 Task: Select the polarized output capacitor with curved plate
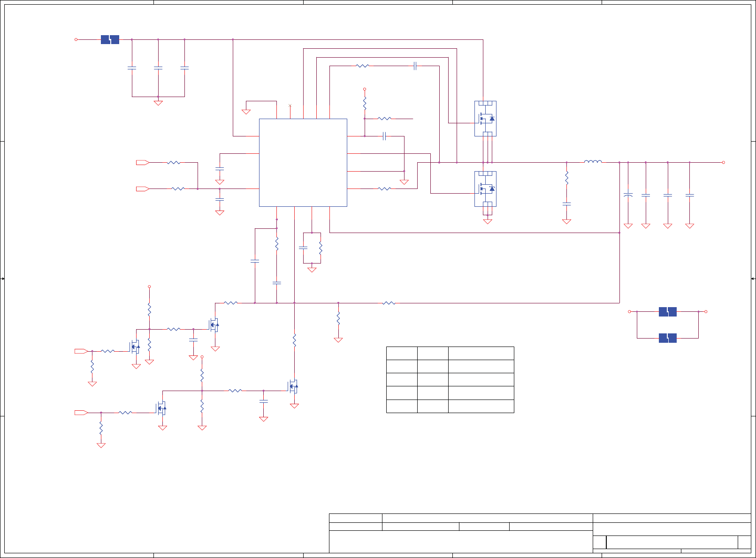coord(628,194)
